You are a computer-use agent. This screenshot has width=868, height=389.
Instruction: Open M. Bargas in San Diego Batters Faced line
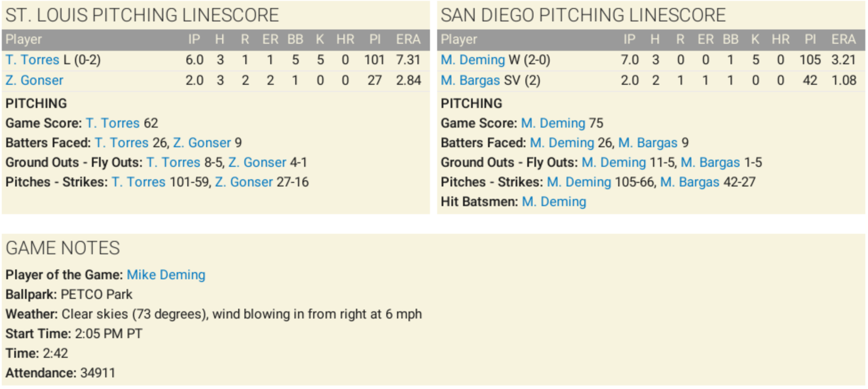pyautogui.click(x=648, y=143)
